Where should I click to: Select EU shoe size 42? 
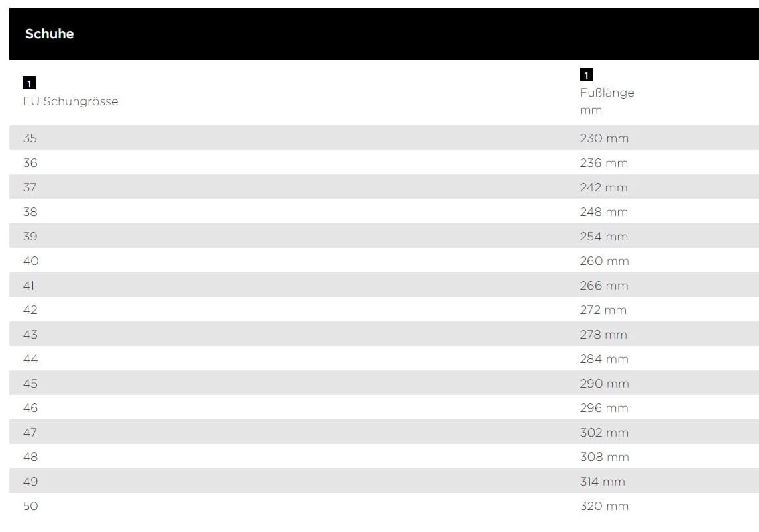pyautogui.click(x=30, y=310)
